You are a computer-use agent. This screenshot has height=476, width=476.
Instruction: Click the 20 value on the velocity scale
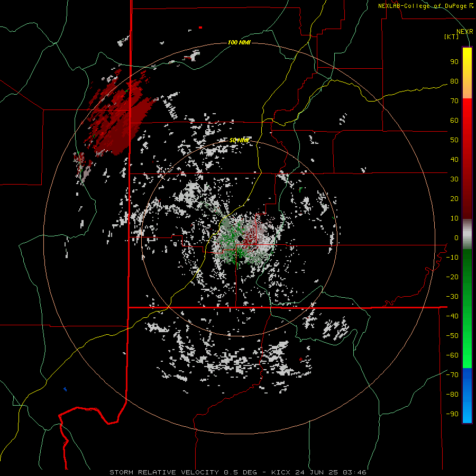tap(454, 199)
